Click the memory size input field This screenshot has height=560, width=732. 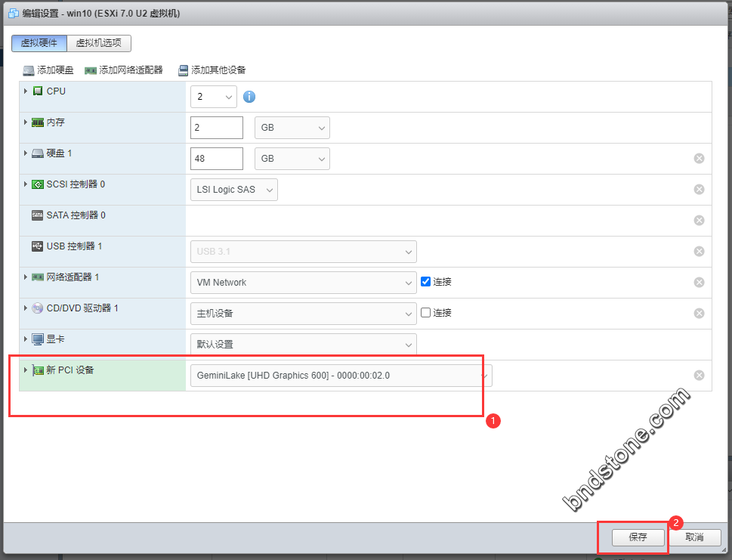click(217, 128)
